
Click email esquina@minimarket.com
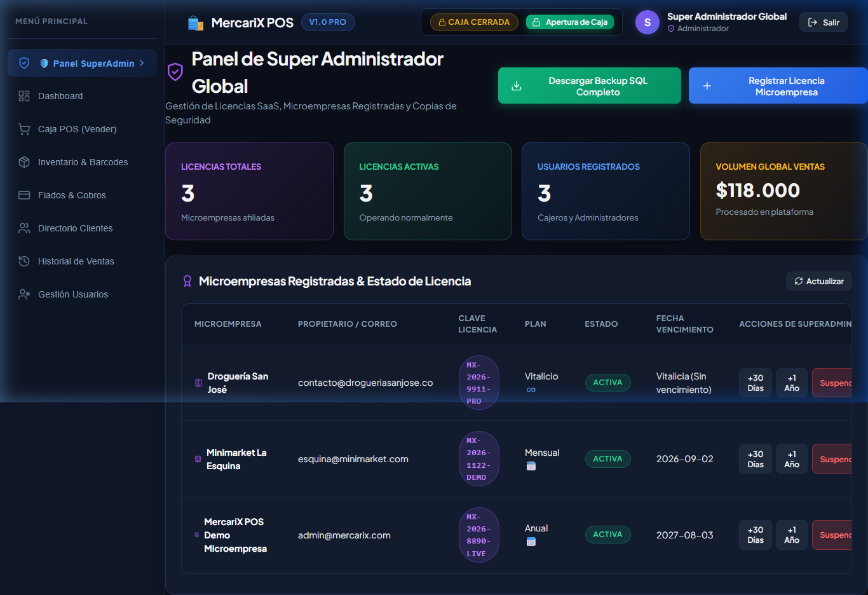click(353, 459)
